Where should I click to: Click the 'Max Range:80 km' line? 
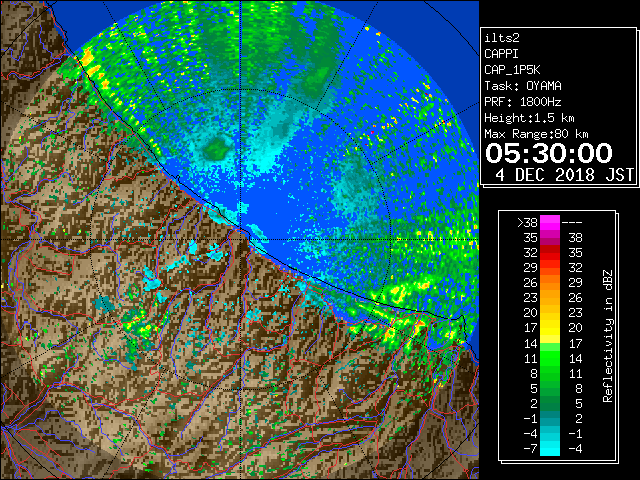click(x=536, y=134)
